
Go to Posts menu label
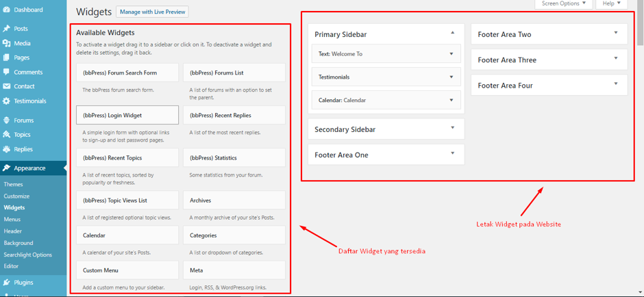coord(21,29)
